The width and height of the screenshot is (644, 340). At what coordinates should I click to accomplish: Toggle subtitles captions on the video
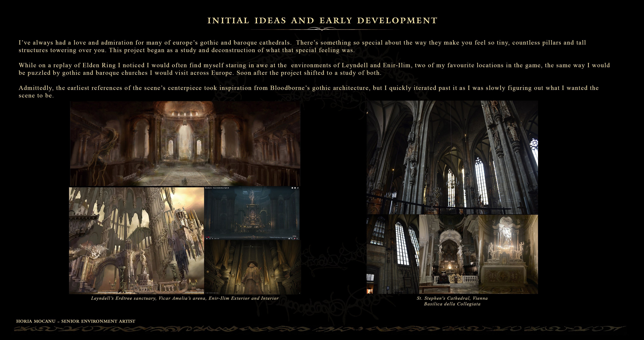[x=292, y=239]
